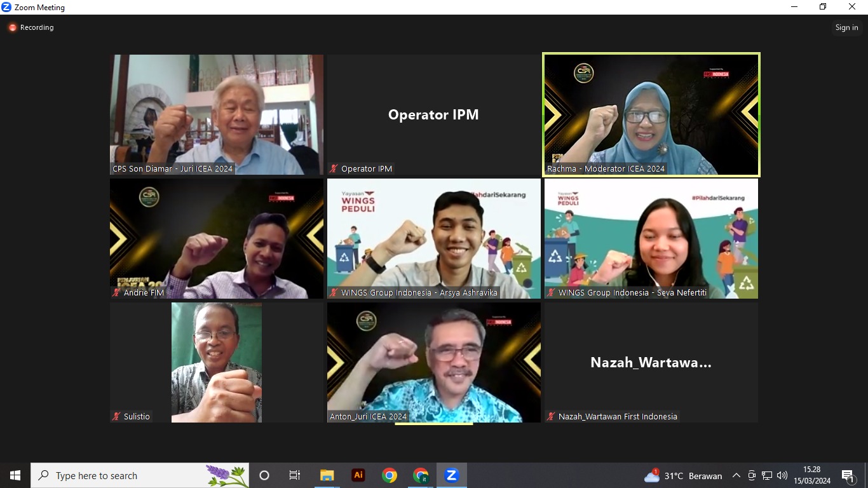Click the Meet Now camera tray icon
The height and width of the screenshot is (488, 868).
(x=752, y=475)
